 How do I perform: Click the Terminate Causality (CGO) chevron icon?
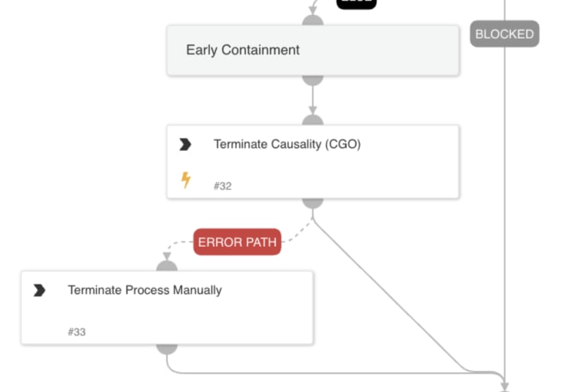185,144
